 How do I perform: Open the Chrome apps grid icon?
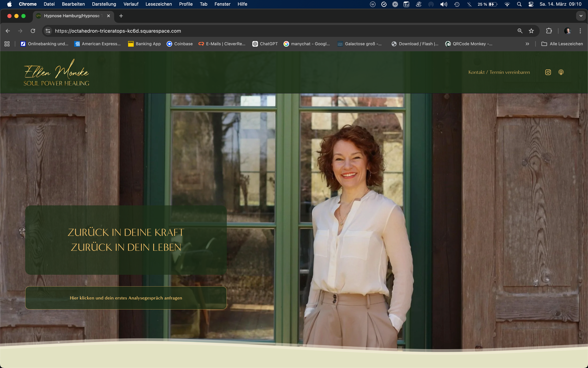(7, 44)
